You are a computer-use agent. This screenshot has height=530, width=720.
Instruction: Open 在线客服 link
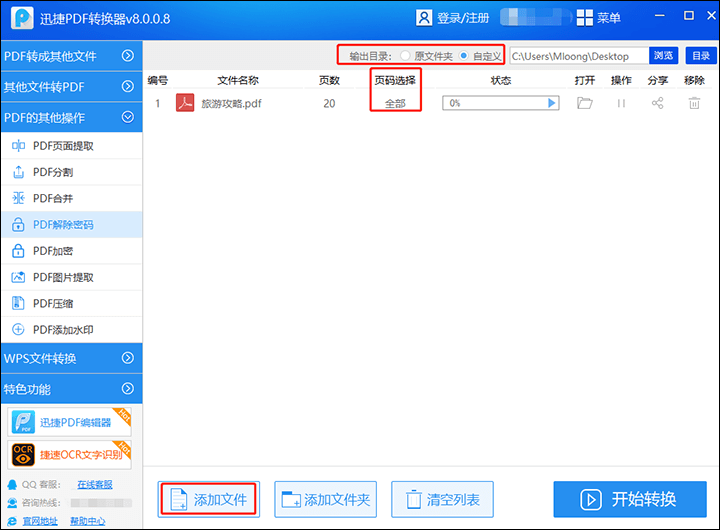click(95, 485)
